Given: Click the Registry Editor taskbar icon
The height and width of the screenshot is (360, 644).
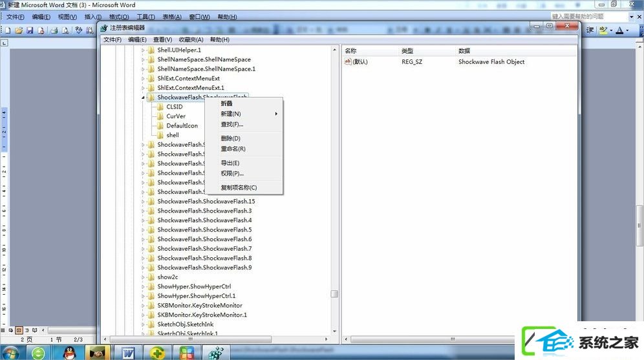Looking at the screenshot, I should pos(215,353).
